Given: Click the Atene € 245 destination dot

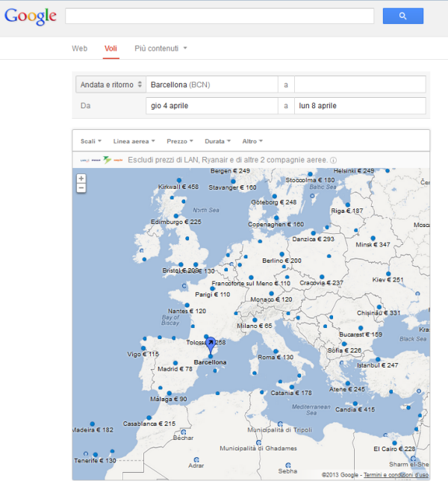Looking at the screenshot, I should click(x=348, y=383).
